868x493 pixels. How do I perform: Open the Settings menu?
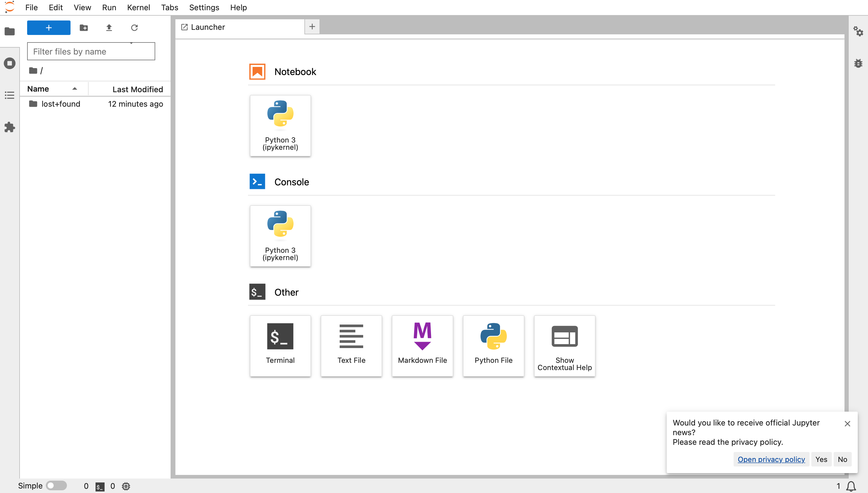(x=204, y=8)
